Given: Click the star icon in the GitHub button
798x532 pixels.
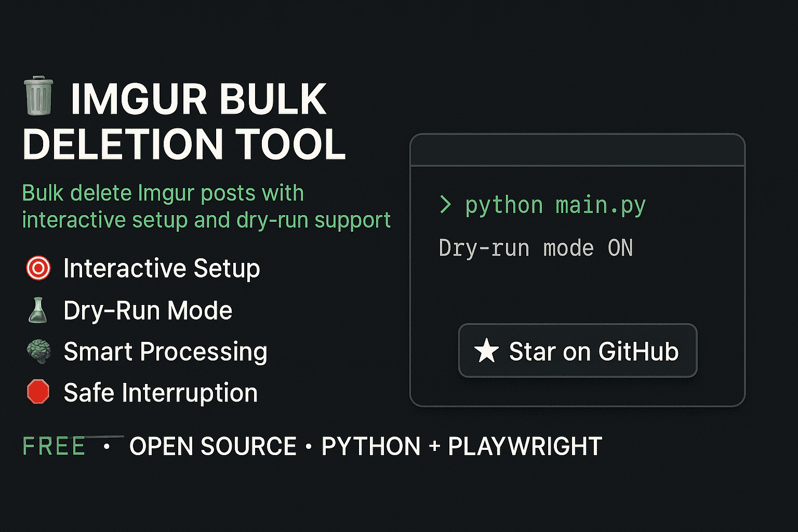Looking at the screenshot, I should tap(486, 351).
